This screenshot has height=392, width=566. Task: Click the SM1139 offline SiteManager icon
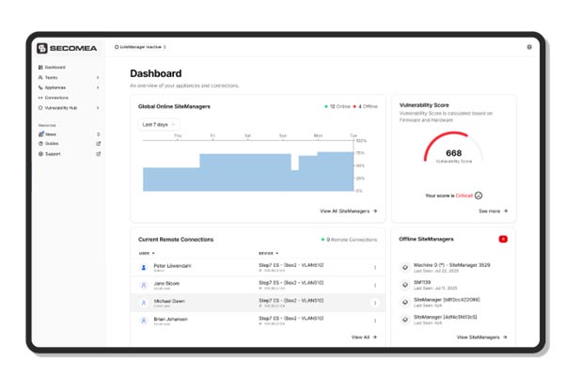pos(405,285)
